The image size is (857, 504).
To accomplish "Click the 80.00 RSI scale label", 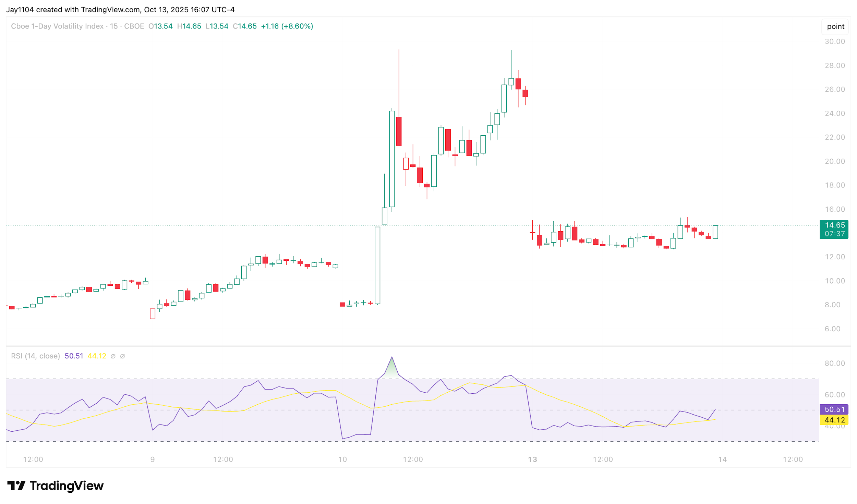I will click(x=834, y=363).
